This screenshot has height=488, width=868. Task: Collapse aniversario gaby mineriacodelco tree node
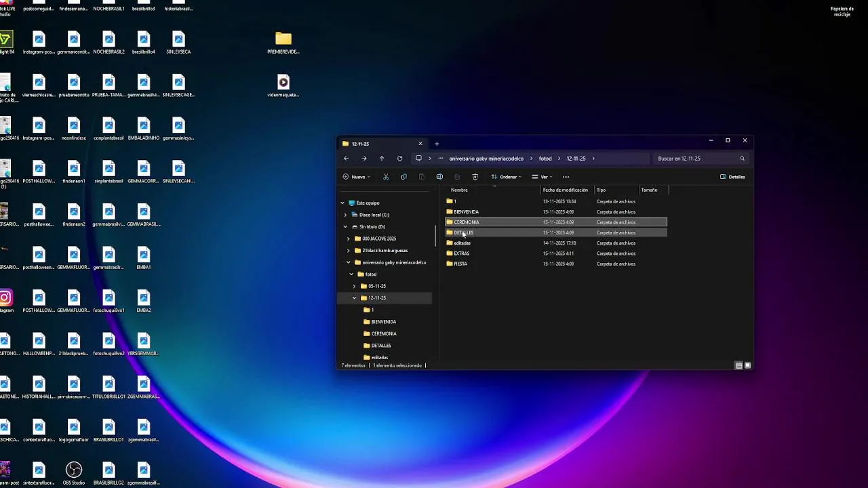[x=349, y=262]
